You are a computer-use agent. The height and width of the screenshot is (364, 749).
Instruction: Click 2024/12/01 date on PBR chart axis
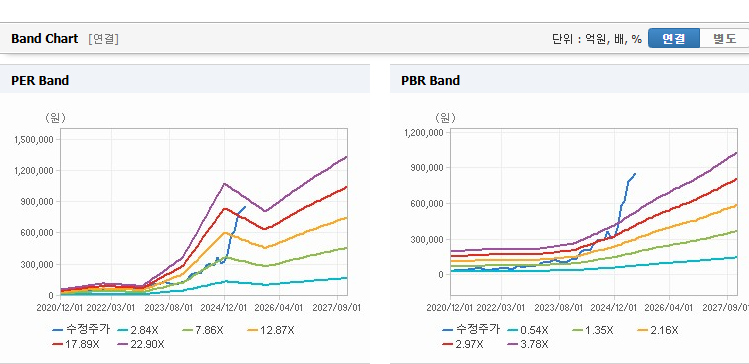[614, 308]
